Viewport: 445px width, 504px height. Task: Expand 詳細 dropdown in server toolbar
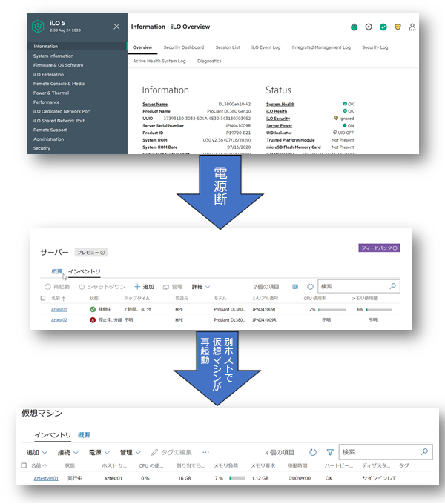coord(201,287)
